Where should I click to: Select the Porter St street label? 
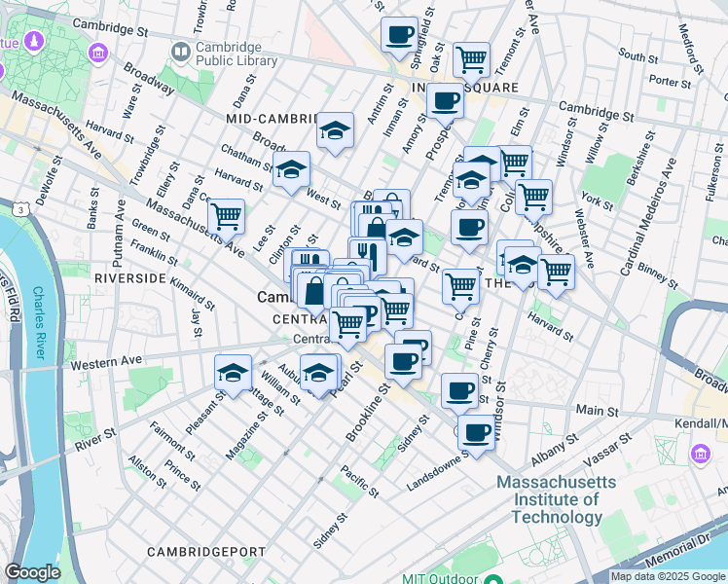(670, 82)
